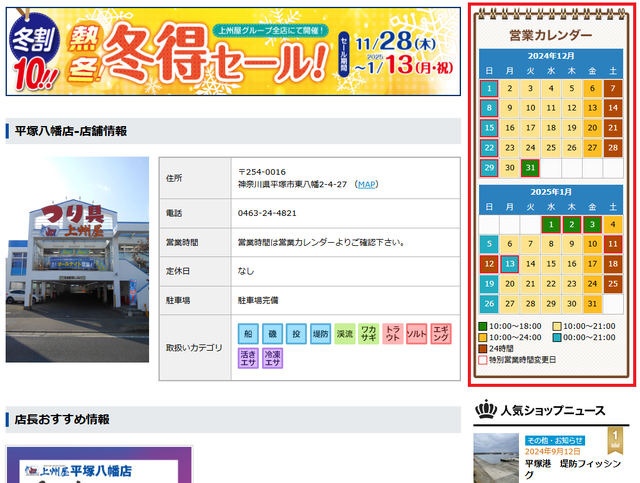Click the news date 2024年9月12日
640x483 pixels.
point(552,452)
